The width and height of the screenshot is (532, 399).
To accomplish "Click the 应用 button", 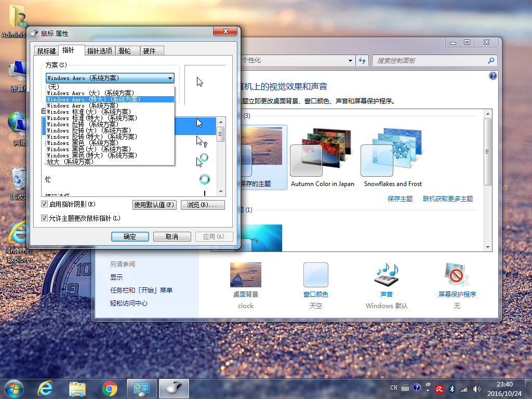I will click(214, 236).
